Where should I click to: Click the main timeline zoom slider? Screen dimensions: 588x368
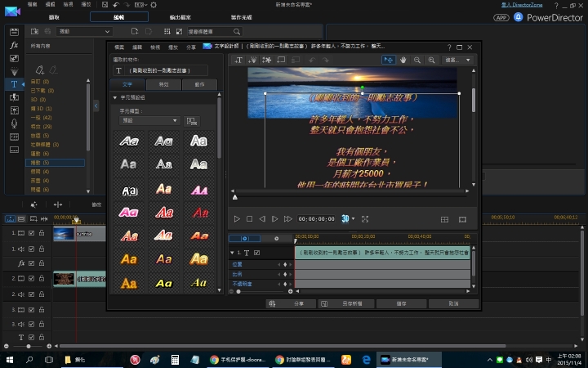coord(29,346)
